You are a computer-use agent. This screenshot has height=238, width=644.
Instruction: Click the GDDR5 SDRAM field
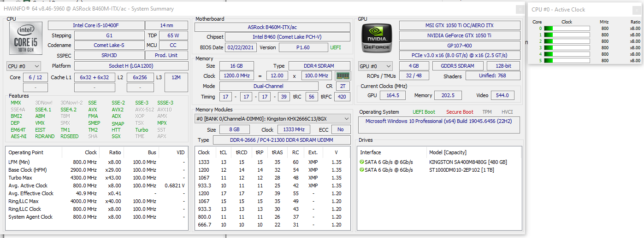[x=459, y=66]
